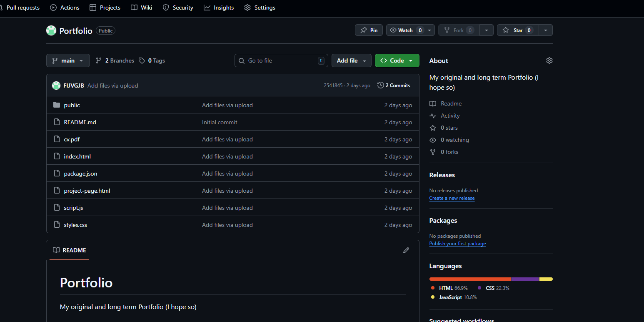Screen dimensions: 644x322
Task: Click the eye icon next to 0 watching
Action: (433, 140)
